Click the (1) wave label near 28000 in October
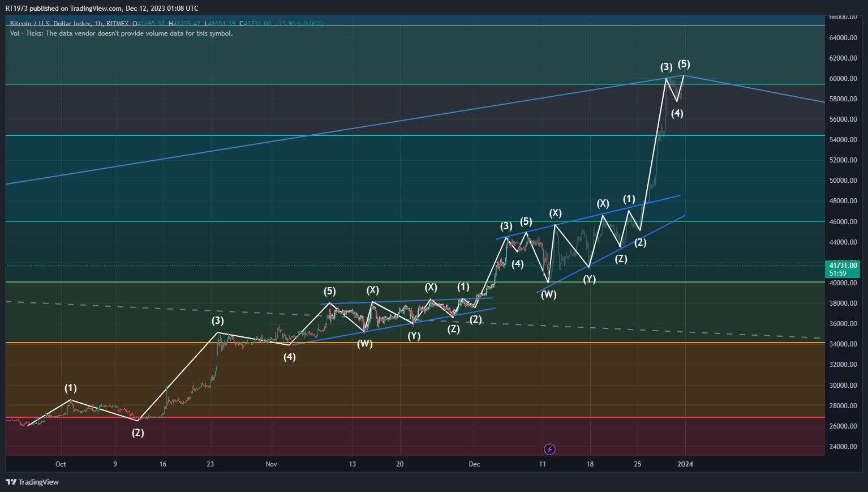868x492 pixels. pos(70,388)
